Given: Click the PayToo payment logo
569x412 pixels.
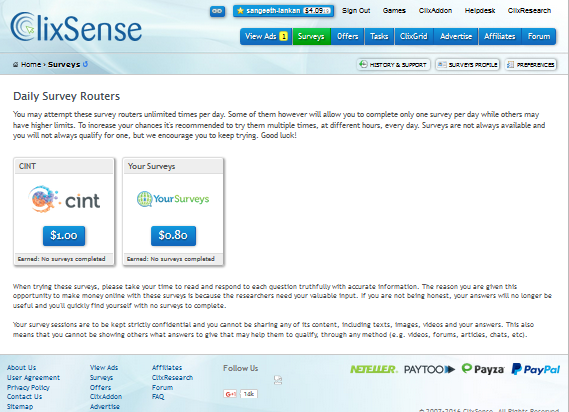Looking at the screenshot, I should pyautogui.click(x=429, y=370).
